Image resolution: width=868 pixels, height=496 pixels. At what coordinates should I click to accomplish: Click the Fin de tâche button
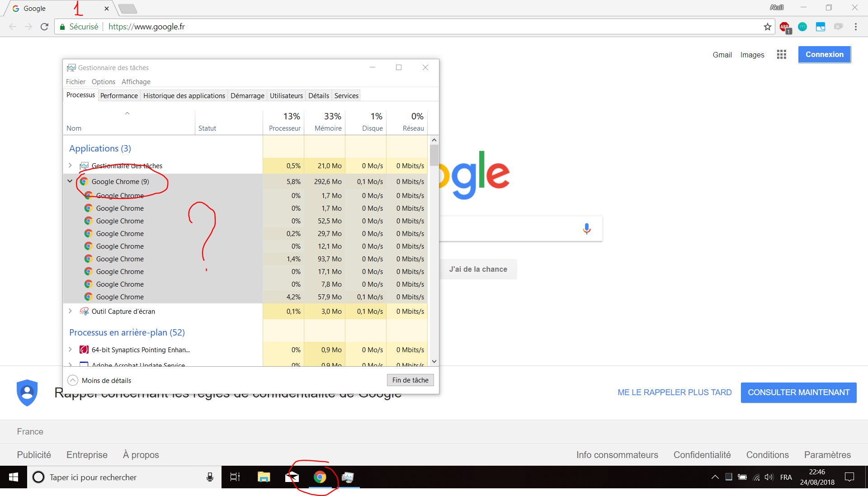(x=410, y=380)
